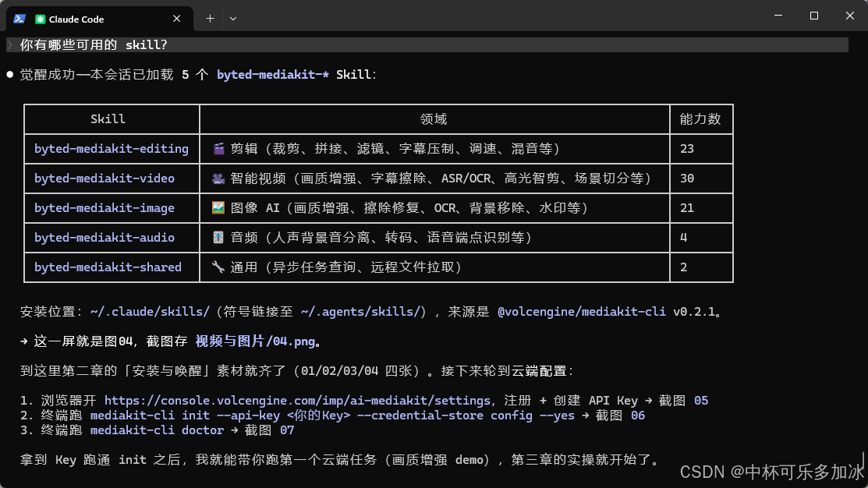
Task: Click the prompt text '你有哪些可用的 skill?'
Action: pyautogui.click(x=94, y=44)
